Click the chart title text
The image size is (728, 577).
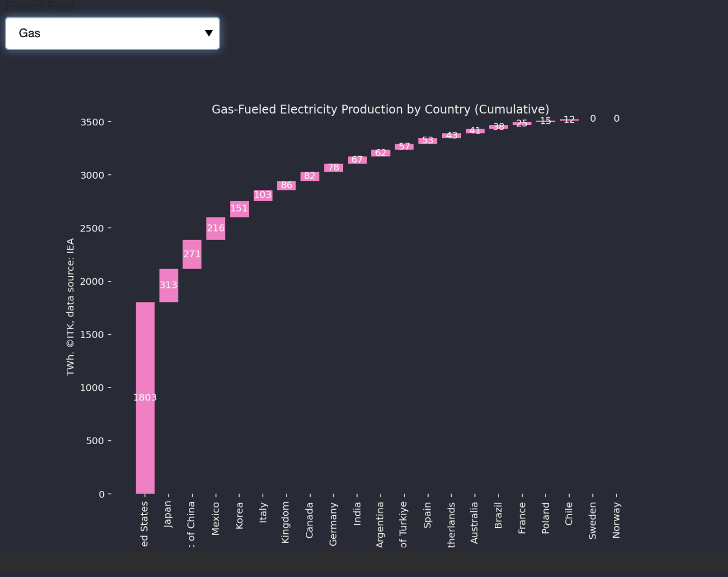pyautogui.click(x=380, y=109)
